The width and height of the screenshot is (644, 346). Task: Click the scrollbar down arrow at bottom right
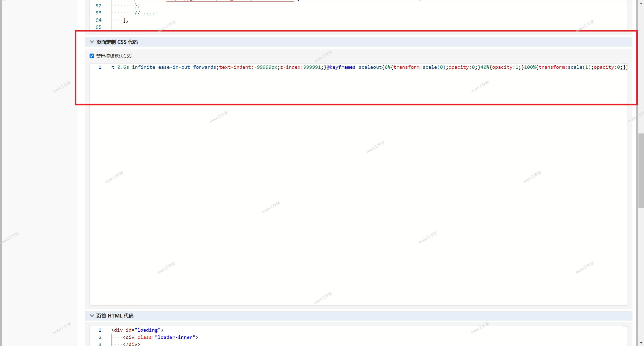(641, 343)
